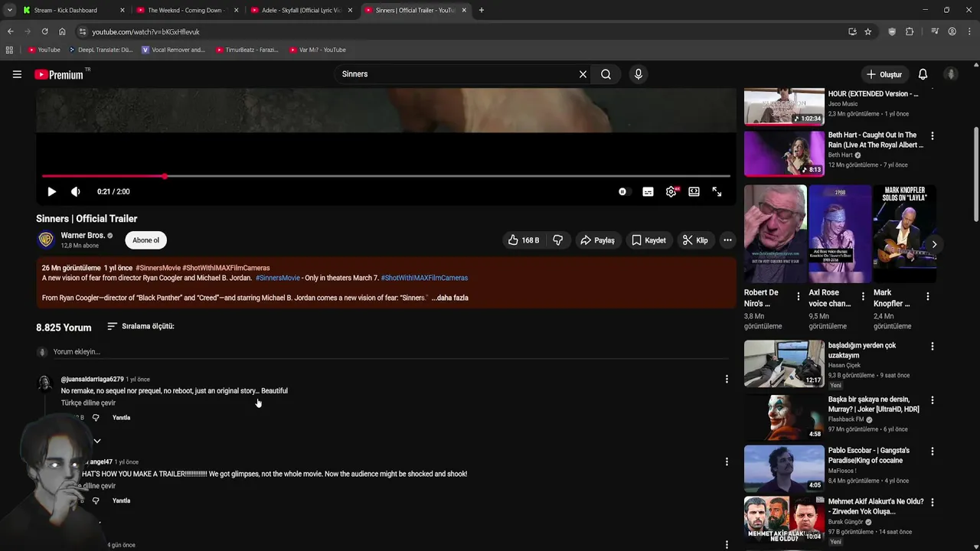Open the YouTube guide hamburger menu

point(17,74)
